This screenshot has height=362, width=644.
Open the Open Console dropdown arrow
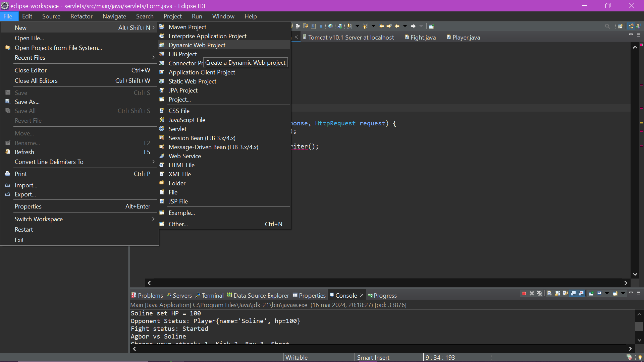[623, 293]
